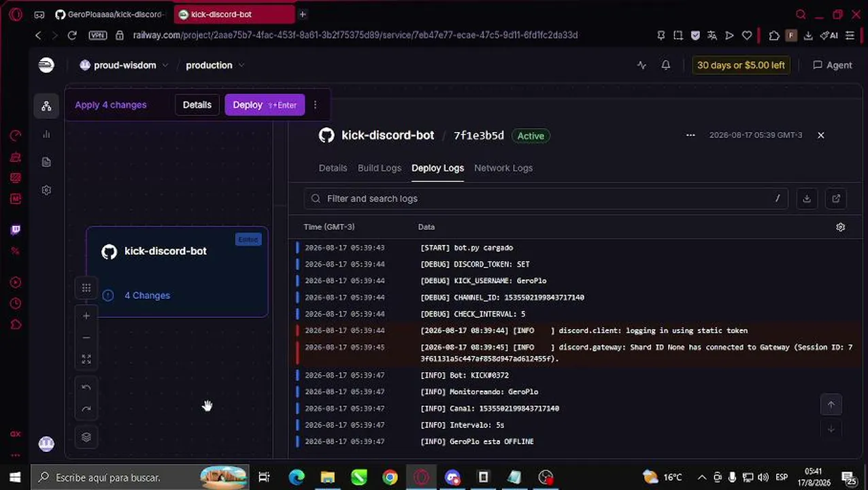Open Chrome from the taskbar
The image size is (868, 490).
pyautogui.click(x=390, y=477)
